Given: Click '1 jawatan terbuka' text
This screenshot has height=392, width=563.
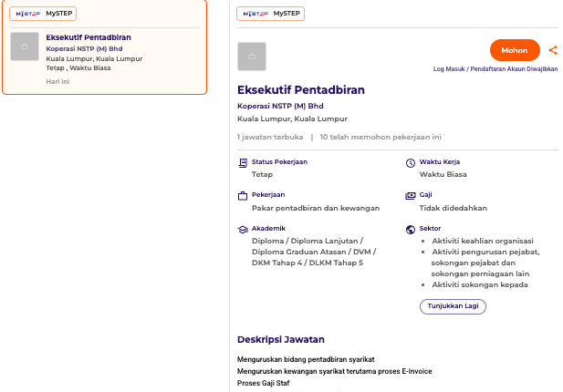Looking at the screenshot, I should (270, 137).
